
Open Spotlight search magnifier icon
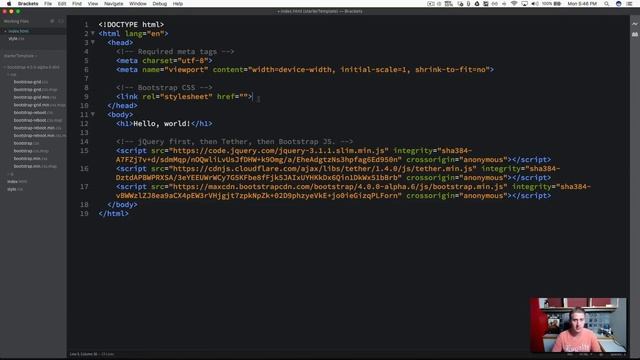pyautogui.click(x=607, y=4)
